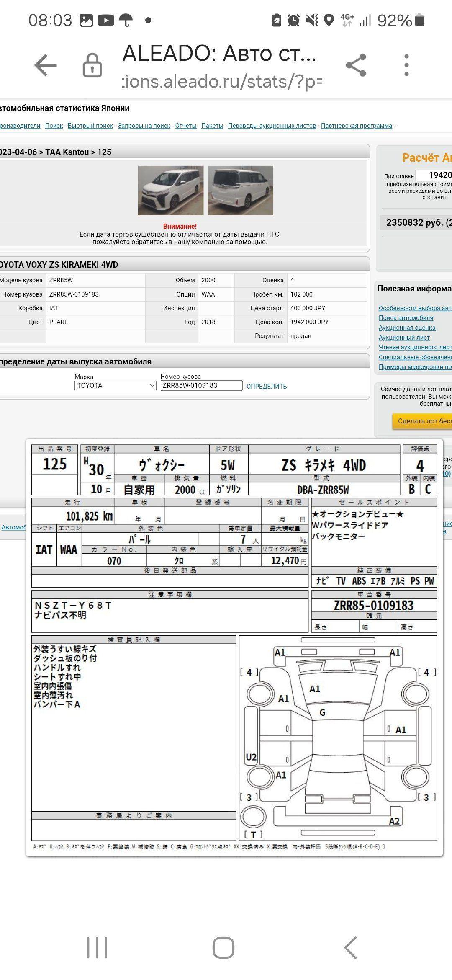The height and width of the screenshot is (980, 452).
Task: Open Примеры маркировки sidebar link
Action: pyautogui.click(x=415, y=367)
